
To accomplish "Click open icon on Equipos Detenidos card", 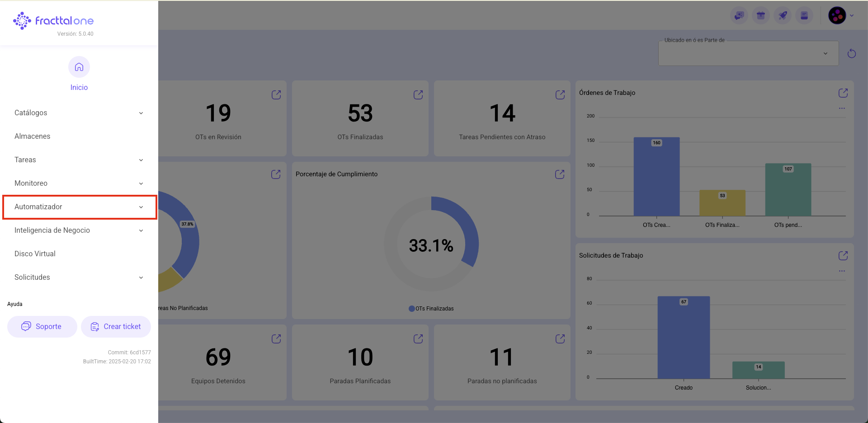I will 276,339.
